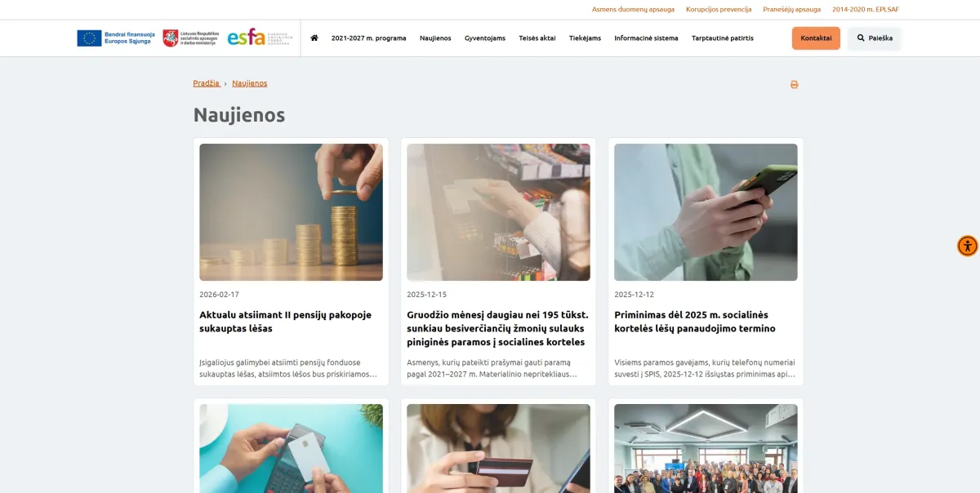The height and width of the screenshot is (493, 980).
Task: Open article about II pensijų pakopoje lėšas
Action: (285, 322)
